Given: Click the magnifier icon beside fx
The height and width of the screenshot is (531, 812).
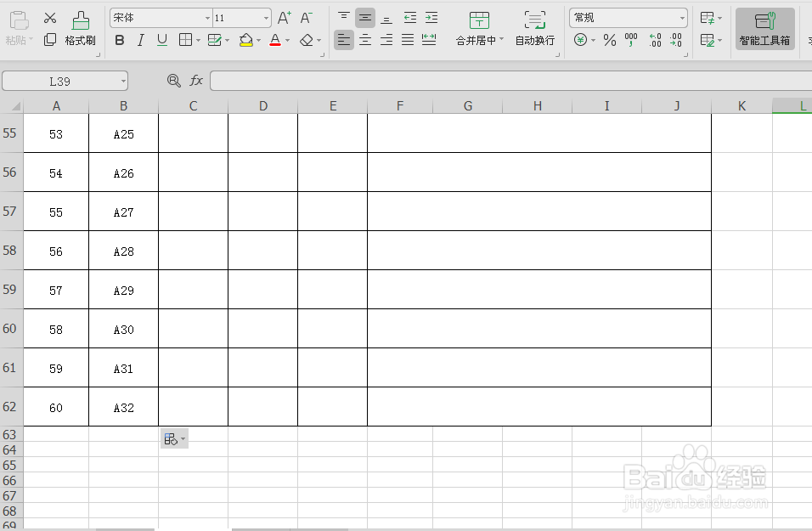Looking at the screenshot, I should click(173, 81).
